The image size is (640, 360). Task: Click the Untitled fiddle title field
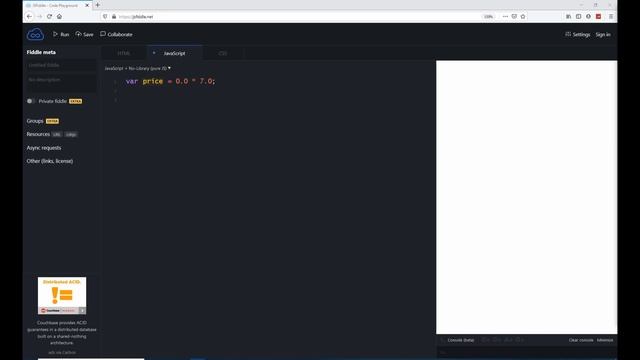click(61, 65)
